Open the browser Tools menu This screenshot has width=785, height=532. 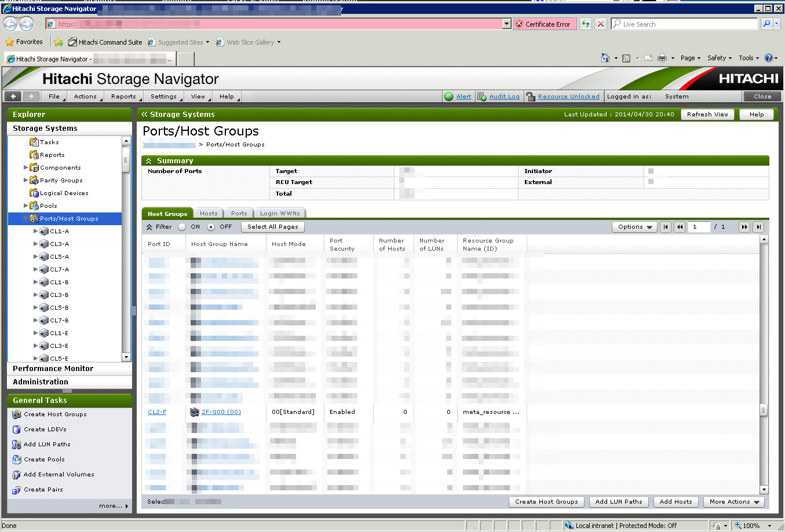pos(749,58)
